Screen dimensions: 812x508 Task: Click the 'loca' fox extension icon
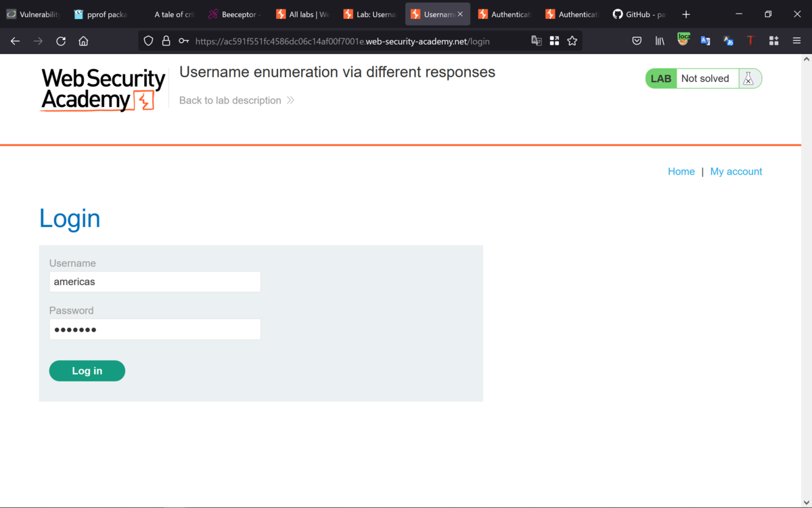tap(683, 40)
